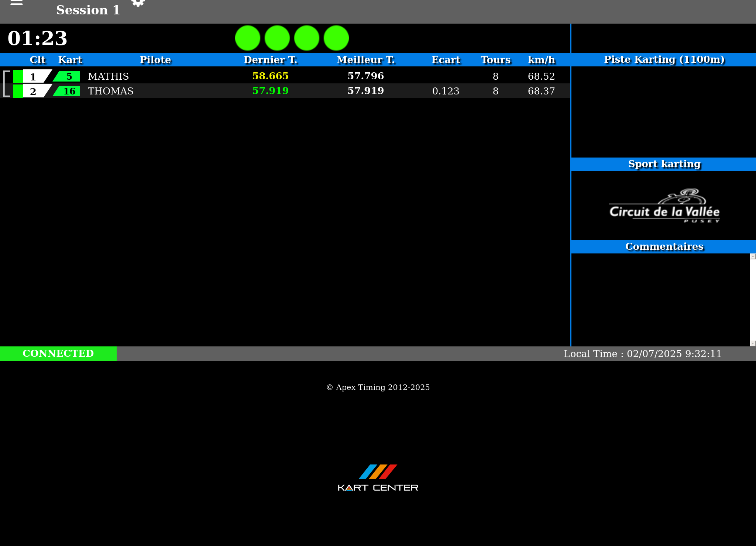Sort by Meilleur T. column header

pos(366,60)
